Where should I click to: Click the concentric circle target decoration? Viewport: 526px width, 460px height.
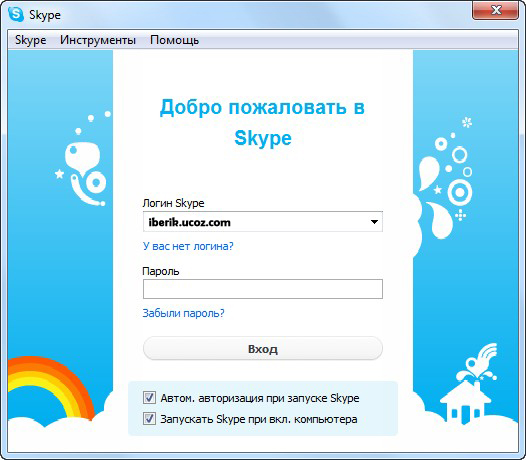coord(460,193)
